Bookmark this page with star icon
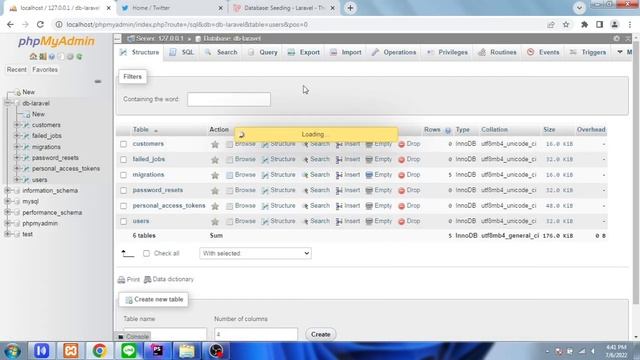This screenshot has height=360, width=640. (566, 24)
